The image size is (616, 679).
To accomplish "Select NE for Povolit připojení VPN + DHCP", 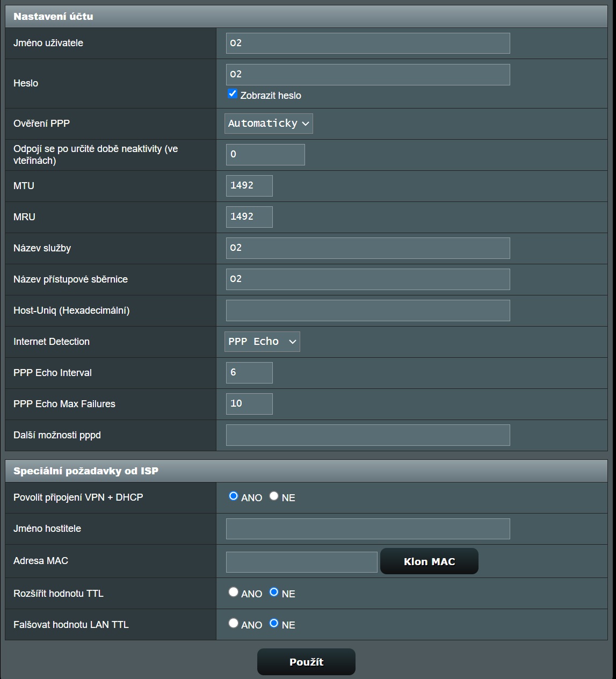I will (274, 496).
